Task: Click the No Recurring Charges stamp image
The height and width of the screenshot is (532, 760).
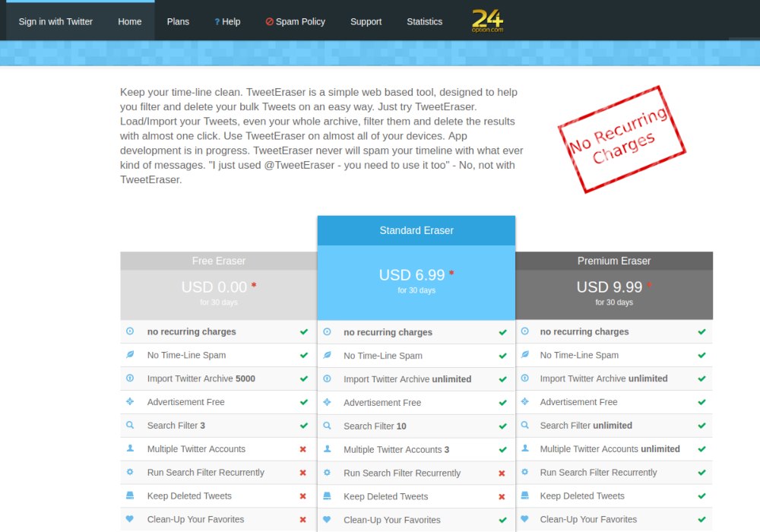Action: point(622,139)
